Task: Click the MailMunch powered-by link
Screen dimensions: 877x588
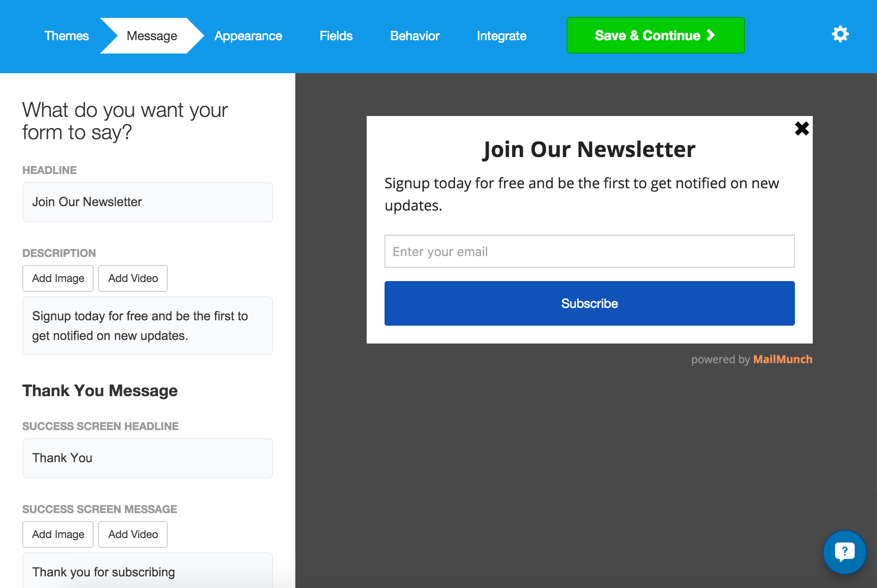Action: point(782,359)
